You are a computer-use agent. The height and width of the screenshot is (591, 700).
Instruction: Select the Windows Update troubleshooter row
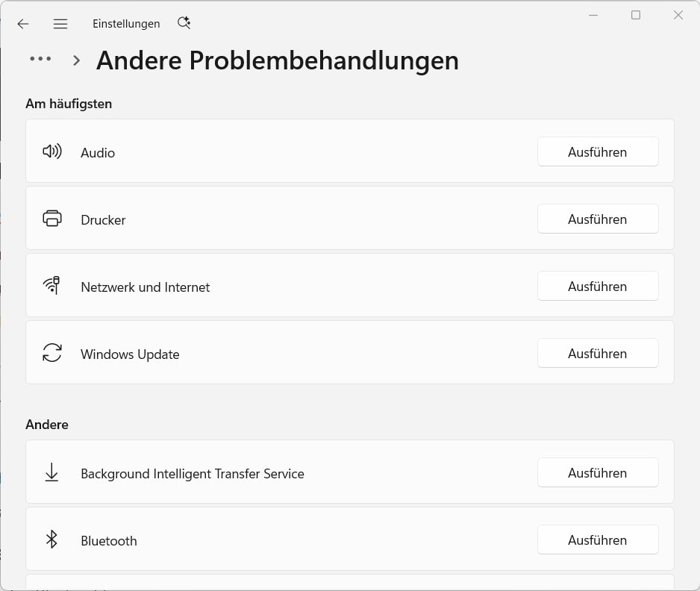(299, 352)
